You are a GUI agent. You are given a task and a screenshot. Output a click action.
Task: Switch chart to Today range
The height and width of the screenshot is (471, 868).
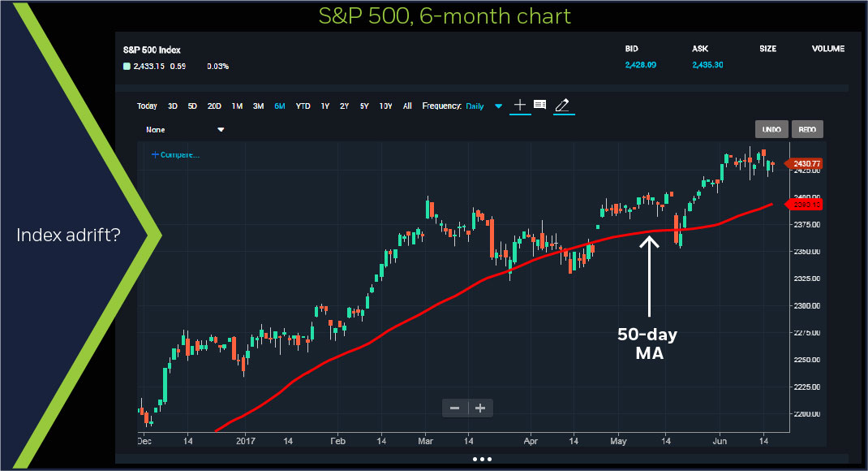(x=147, y=106)
